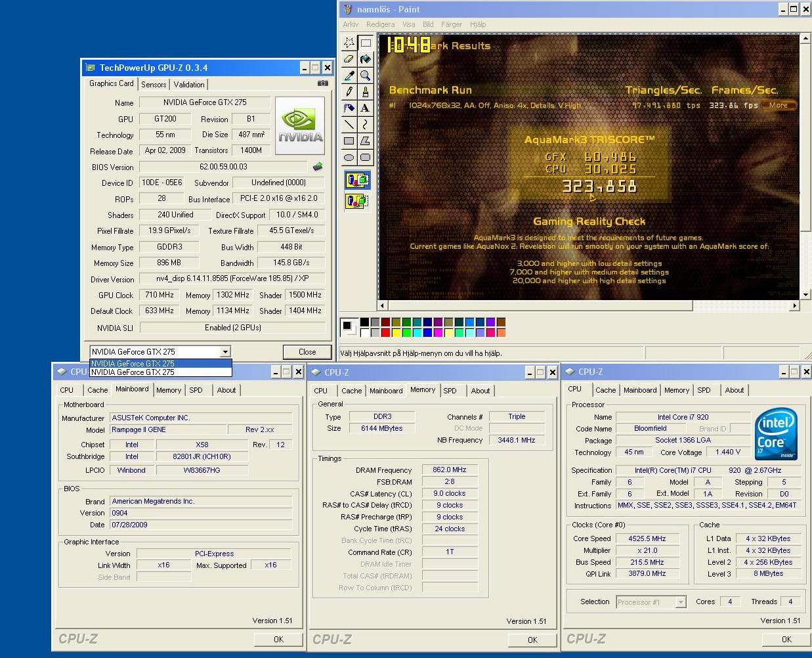Open the Redigera menu in Paint

[x=381, y=24]
